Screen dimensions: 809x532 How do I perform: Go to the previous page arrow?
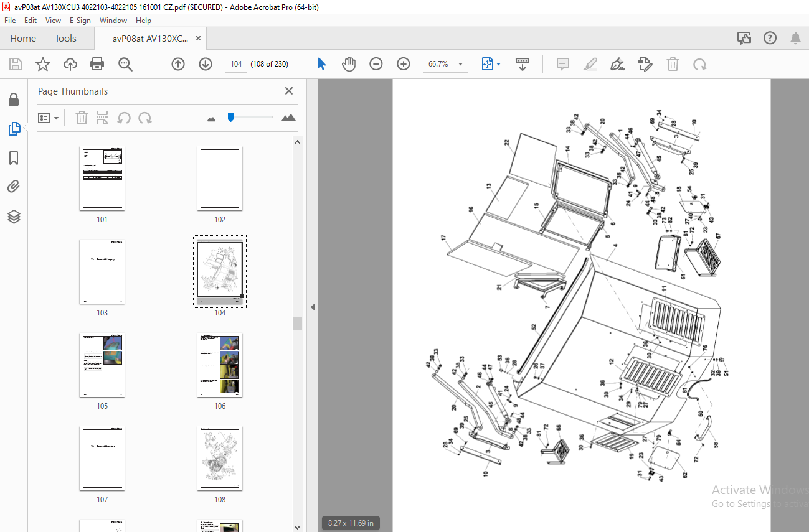[178, 64]
